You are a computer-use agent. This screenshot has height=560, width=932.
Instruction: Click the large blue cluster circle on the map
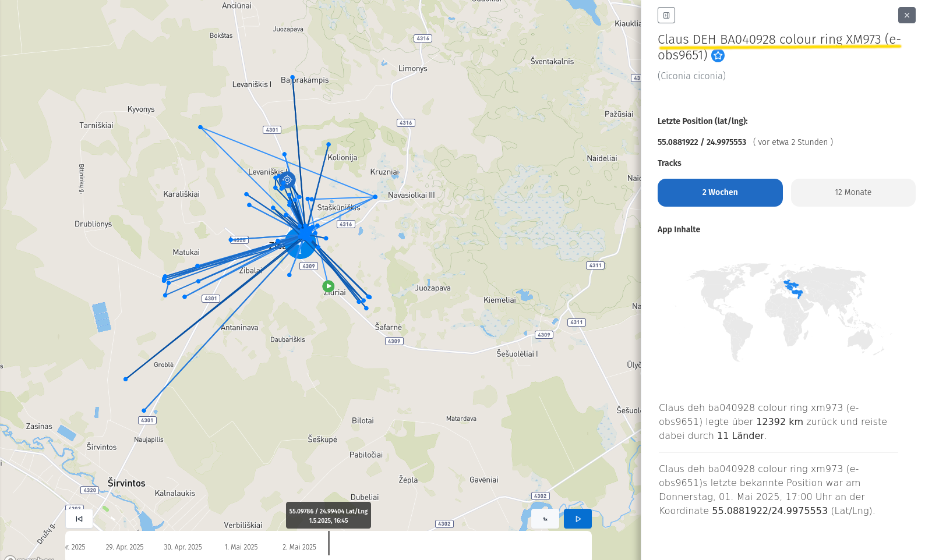pyautogui.click(x=301, y=243)
